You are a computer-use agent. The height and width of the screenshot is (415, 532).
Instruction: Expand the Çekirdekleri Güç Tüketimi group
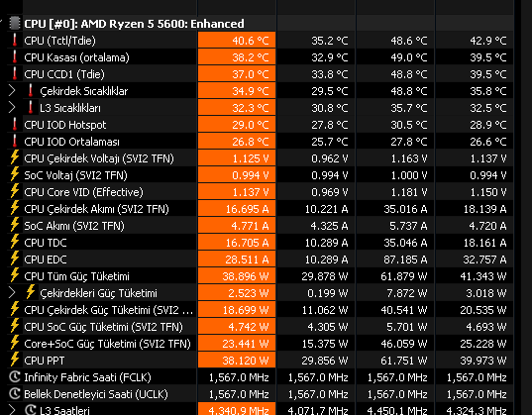click(12, 292)
